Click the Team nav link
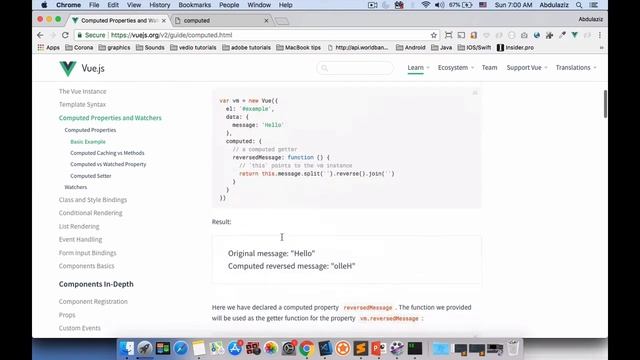The image size is (640, 360). [x=489, y=68]
